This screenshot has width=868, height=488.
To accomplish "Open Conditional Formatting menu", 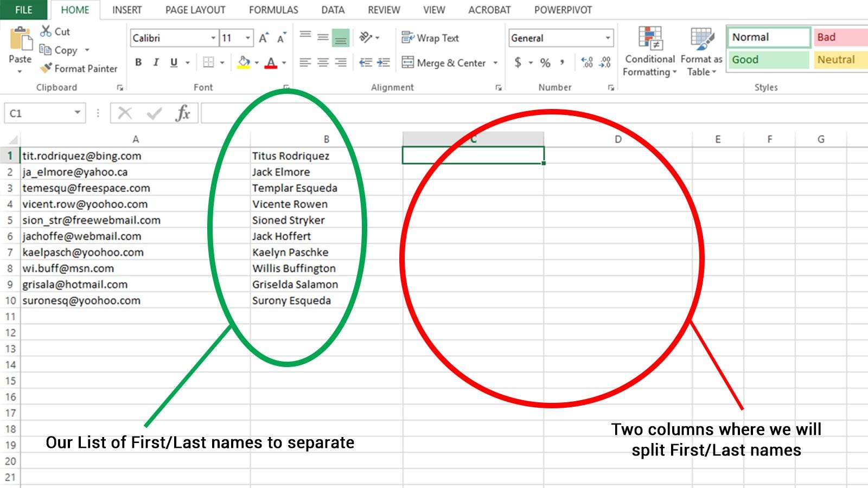I will point(650,52).
